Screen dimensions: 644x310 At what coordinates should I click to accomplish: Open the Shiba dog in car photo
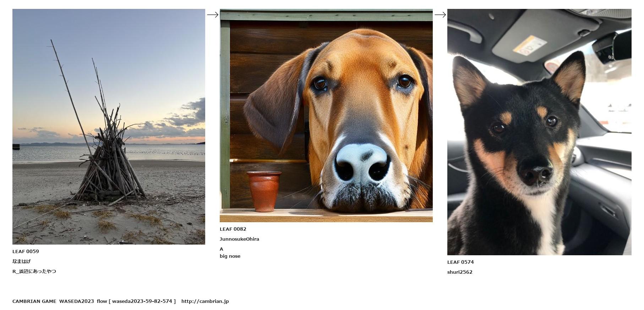539,132
